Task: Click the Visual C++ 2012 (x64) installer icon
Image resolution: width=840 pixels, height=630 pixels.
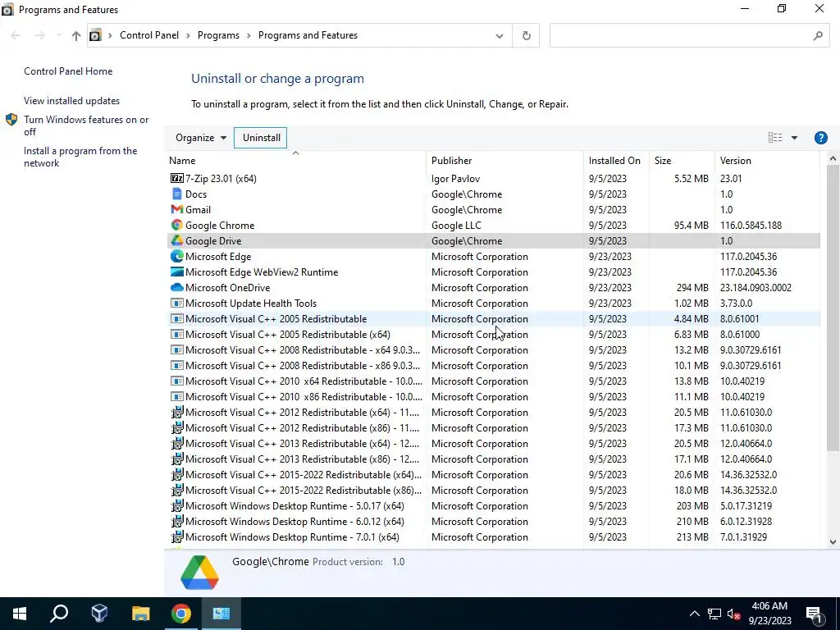Action: coord(177,412)
